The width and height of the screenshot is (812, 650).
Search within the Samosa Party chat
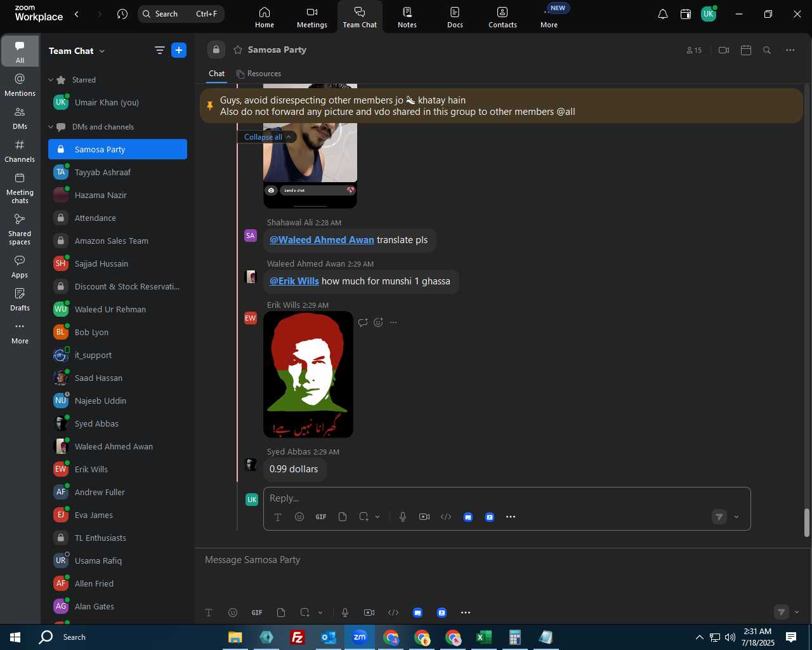(x=767, y=50)
